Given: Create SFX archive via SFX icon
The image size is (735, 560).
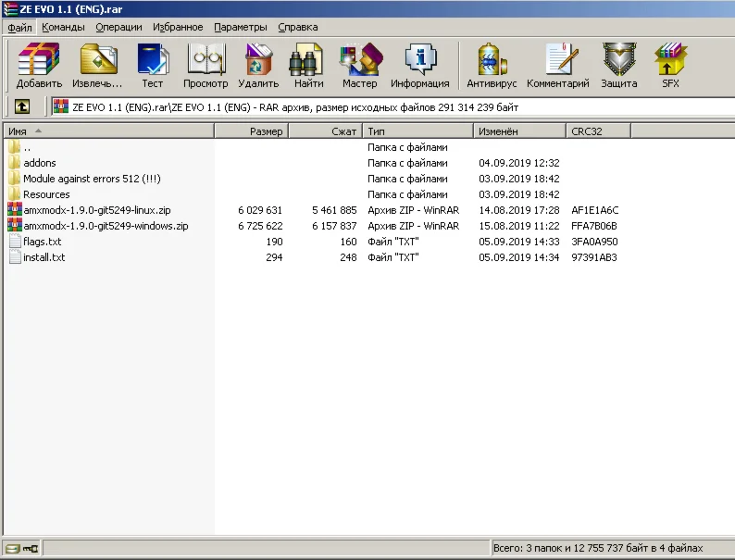Looking at the screenshot, I should tap(670, 66).
